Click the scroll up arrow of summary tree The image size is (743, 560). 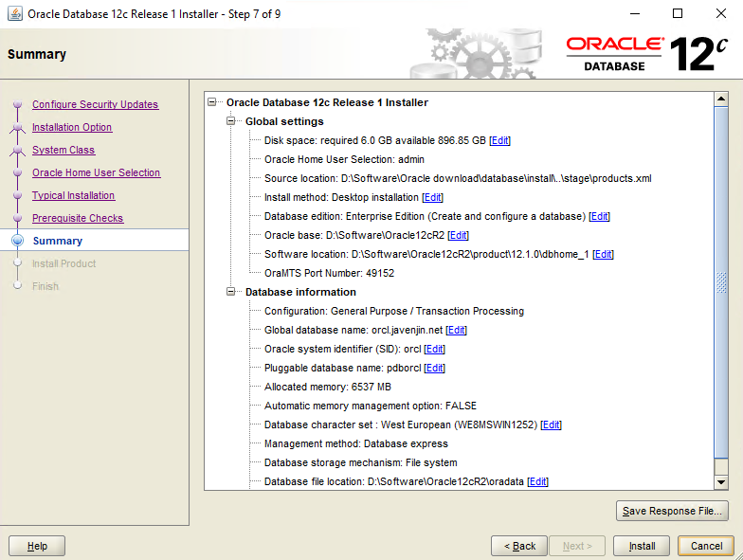click(720, 99)
